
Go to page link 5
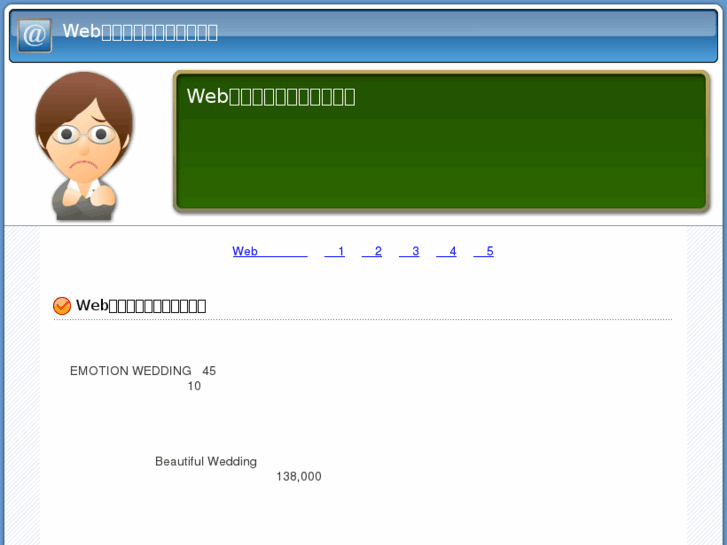pyautogui.click(x=483, y=251)
